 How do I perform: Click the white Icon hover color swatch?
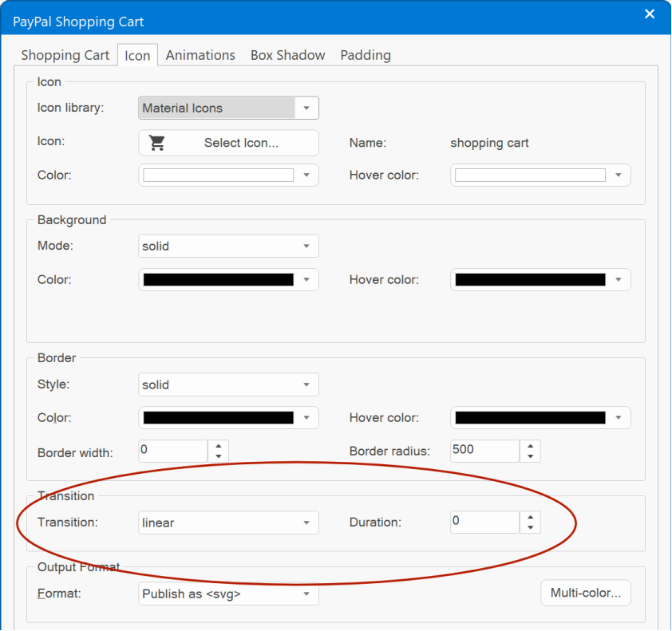click(530, 175)
